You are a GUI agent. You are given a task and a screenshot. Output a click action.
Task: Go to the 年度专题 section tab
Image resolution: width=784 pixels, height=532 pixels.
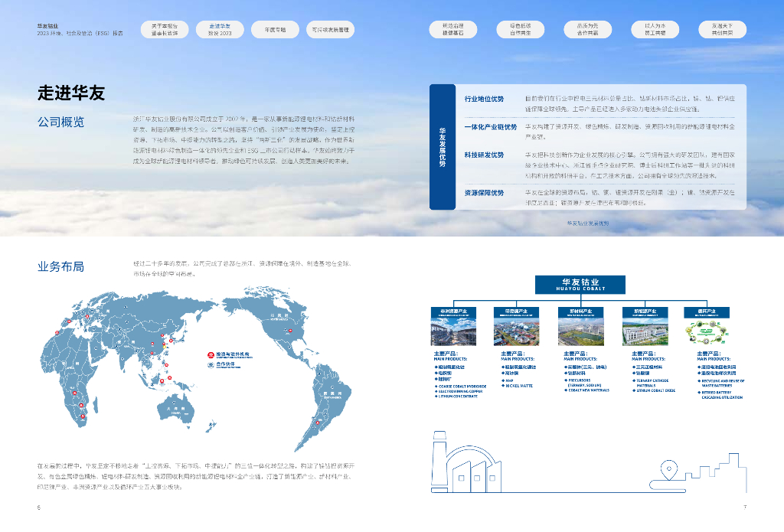[275, 30]
